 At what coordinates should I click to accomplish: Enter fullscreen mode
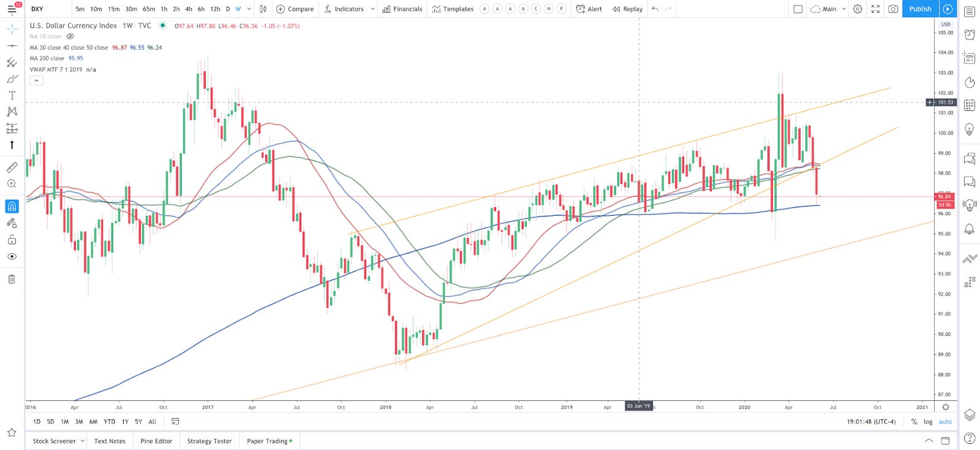click(x=875, y=9)
